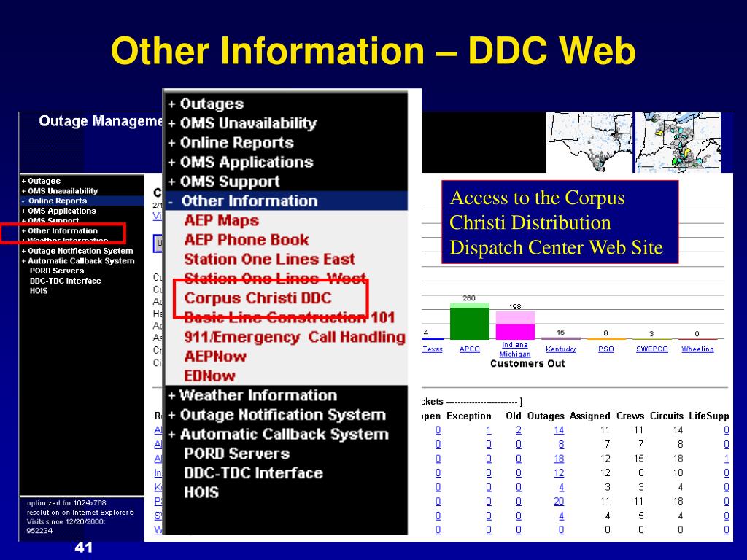Open the Outages column link showing 18

tap(559, 459)
